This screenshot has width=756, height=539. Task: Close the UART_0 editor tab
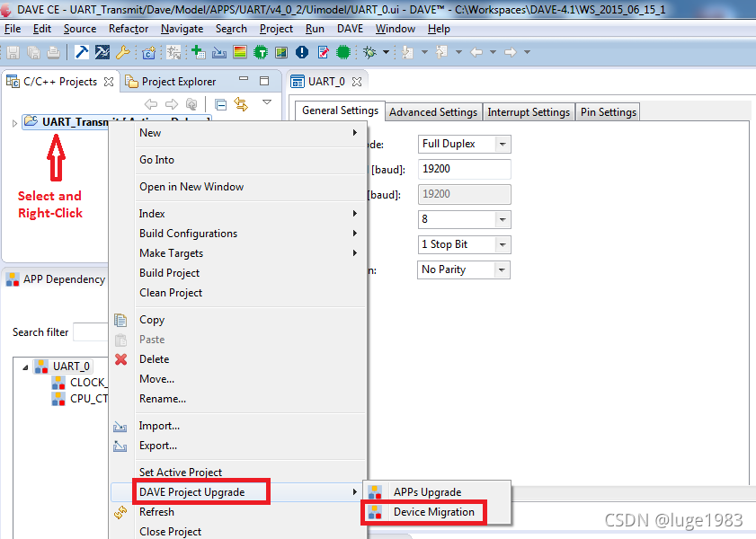(357, 82)
